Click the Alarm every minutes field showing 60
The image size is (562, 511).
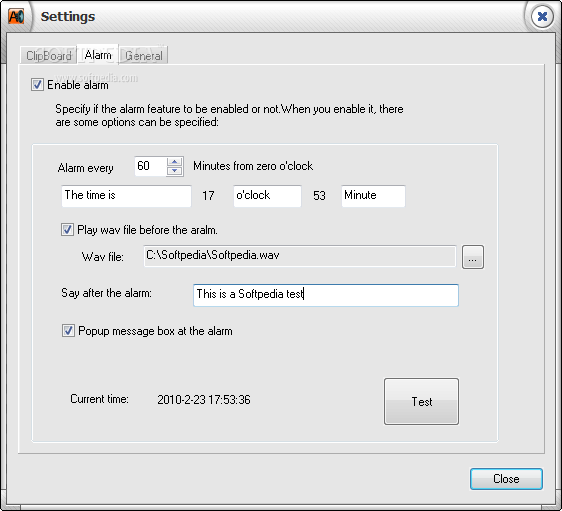click(x=151, y=166)
